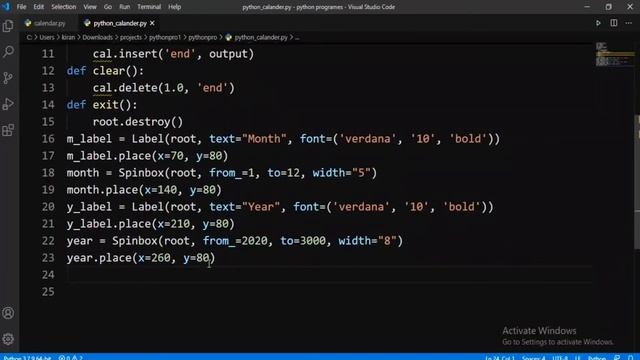Click the "Year" string on line 20
This screenshot has width=640, height=360.
tap(261, 207)
